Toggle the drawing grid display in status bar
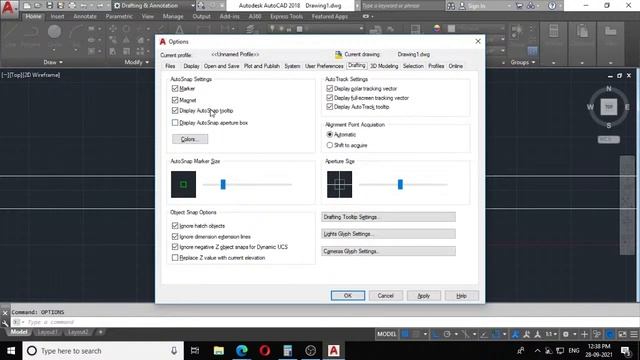This screenshot has height=360, width=640. pyautogui.click(x=405, y=334)
